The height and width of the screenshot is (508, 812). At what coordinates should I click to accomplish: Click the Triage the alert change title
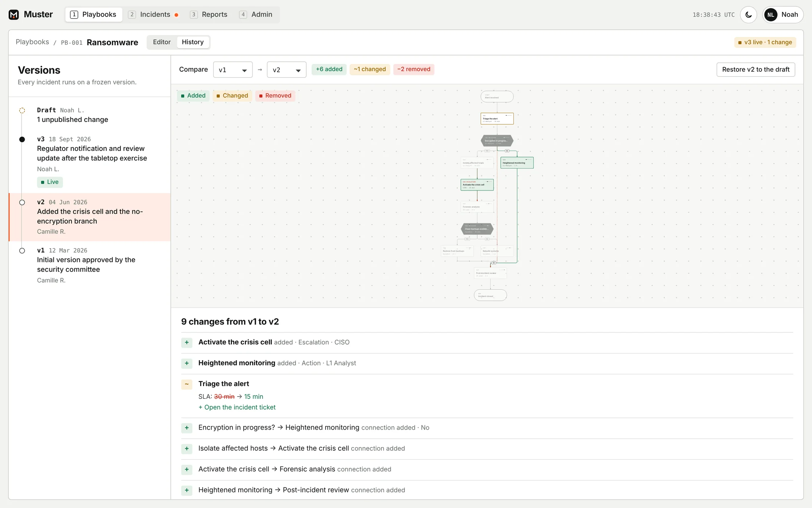point(224,384)
